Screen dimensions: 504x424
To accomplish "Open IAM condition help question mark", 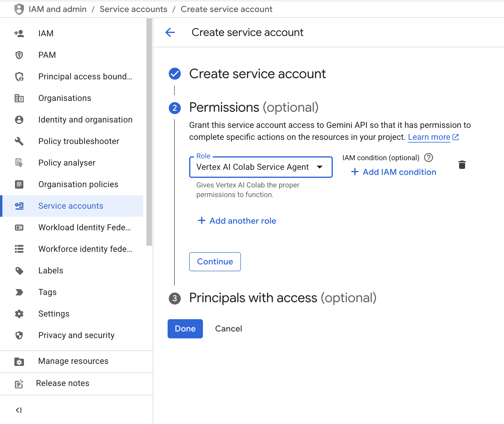I will [429, 158].
